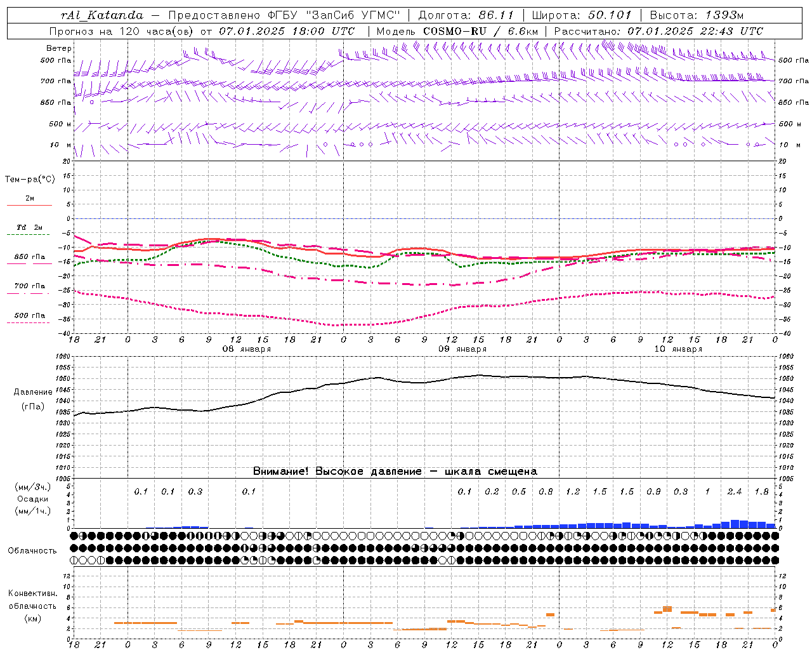Click the 'Широта: 50.101' latitude value
This screenshot has width=812, height=650.
[582, 15]
